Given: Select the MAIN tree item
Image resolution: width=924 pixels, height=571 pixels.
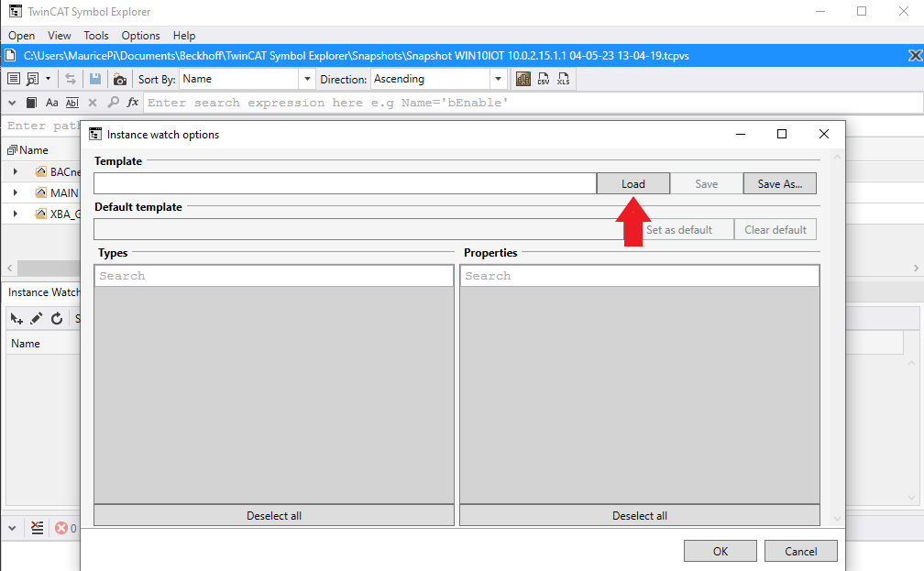Looking at the screenshot, I should 63,192.
